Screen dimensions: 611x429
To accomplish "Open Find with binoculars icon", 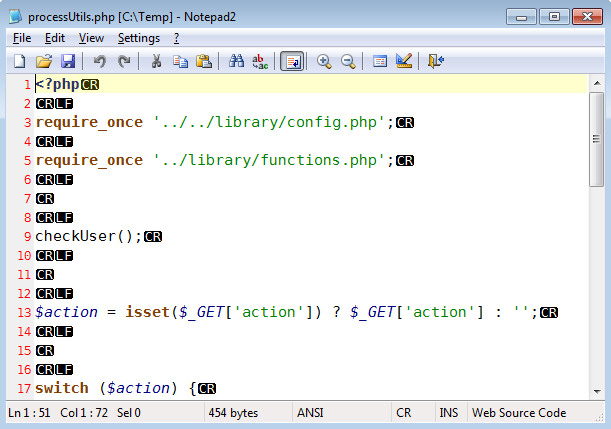I will click(x=236, y=61).
